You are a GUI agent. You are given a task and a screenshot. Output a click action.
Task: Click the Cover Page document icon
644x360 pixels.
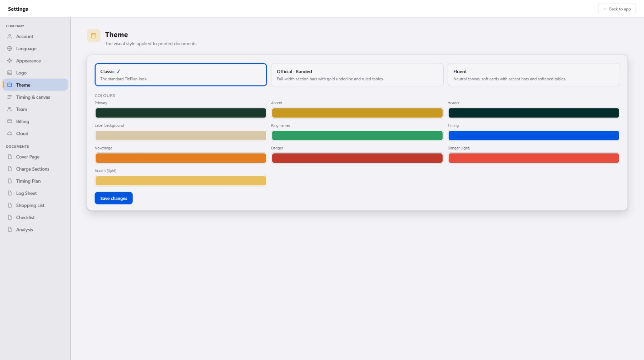pos(10,157)
